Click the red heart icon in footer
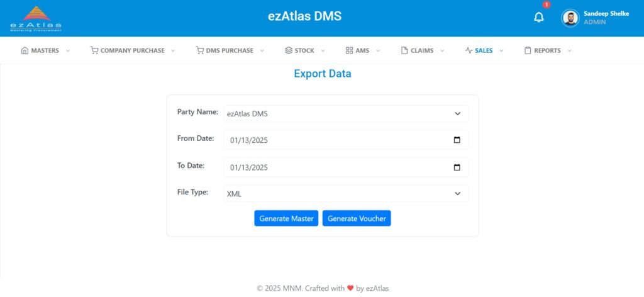Image resolution: width=644 pixels, height=297 pixels. 350,288
